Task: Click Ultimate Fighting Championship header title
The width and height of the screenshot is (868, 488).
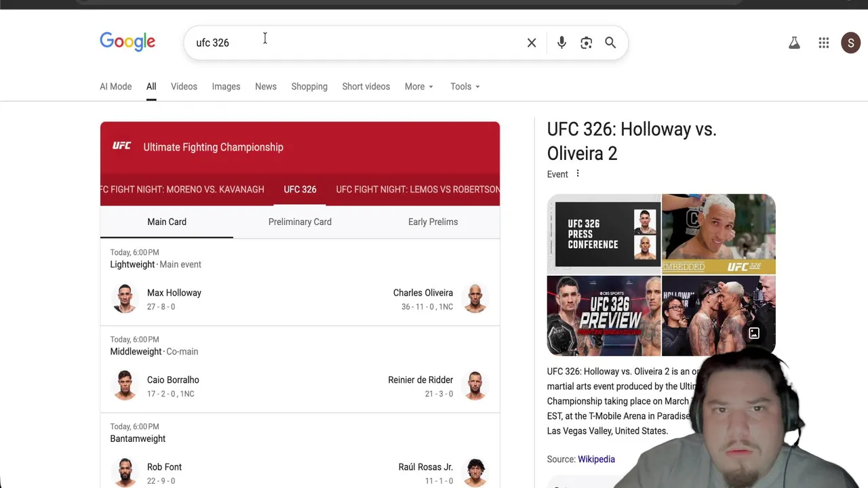Action: click(213, 147)
